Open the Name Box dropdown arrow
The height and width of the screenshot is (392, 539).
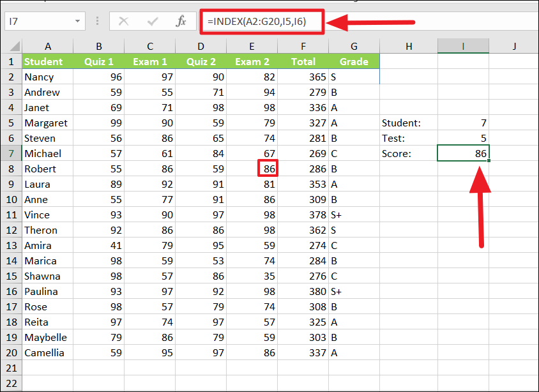tap(77, 21)
